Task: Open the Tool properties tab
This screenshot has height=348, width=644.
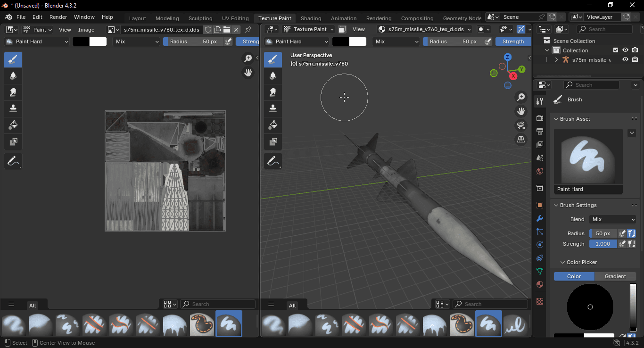Action: pyautogui.click(x=540, y=102)
